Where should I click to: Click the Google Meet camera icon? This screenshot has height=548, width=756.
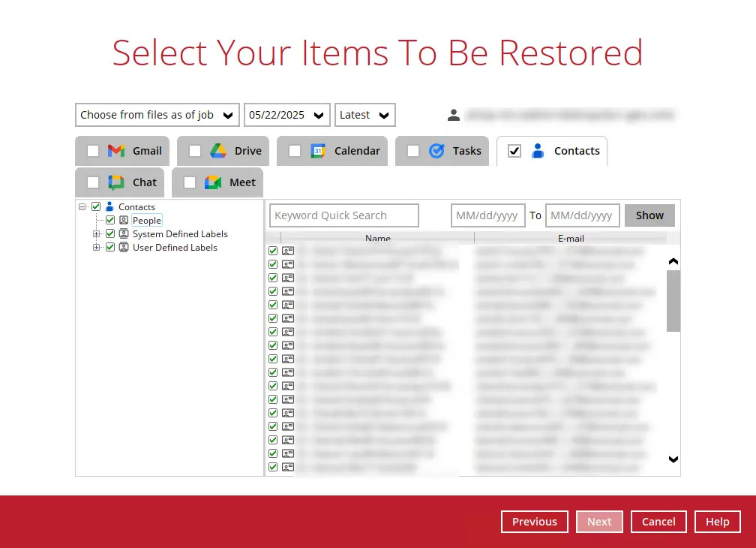[213, 182]
